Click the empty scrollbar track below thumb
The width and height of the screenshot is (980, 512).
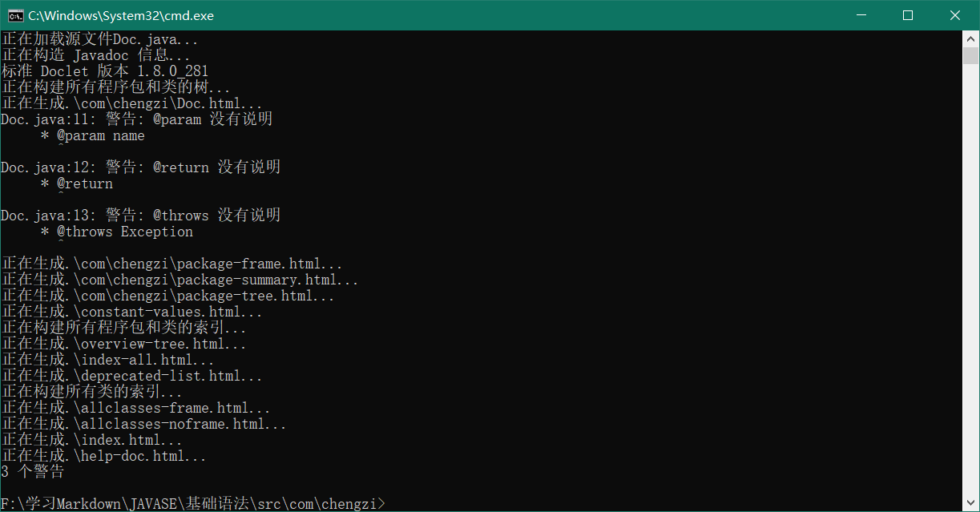tap(970, 280)
